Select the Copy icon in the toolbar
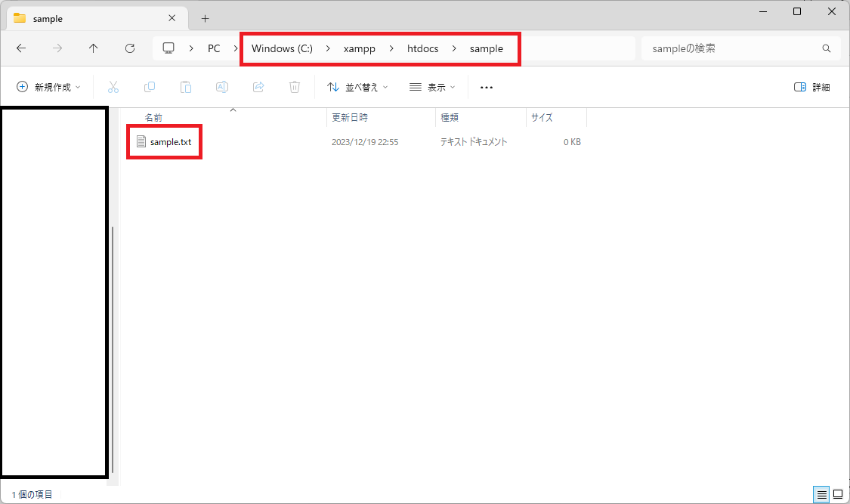This screenshot has width=850, height=504. click(150, 87)
